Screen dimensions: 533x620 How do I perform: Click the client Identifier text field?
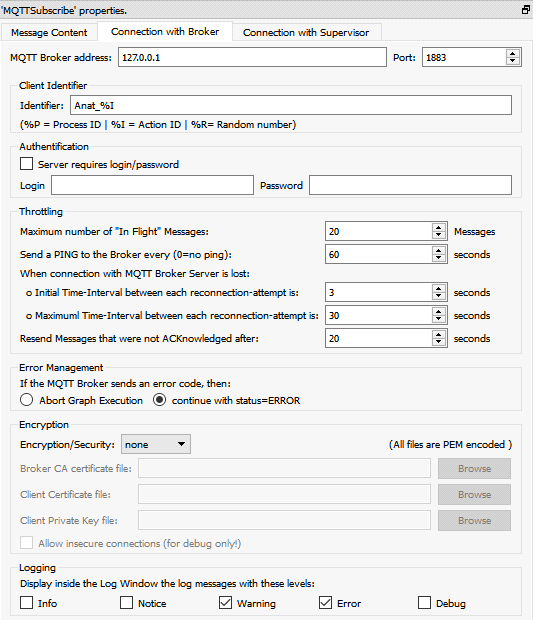click(x=291, y=106)
